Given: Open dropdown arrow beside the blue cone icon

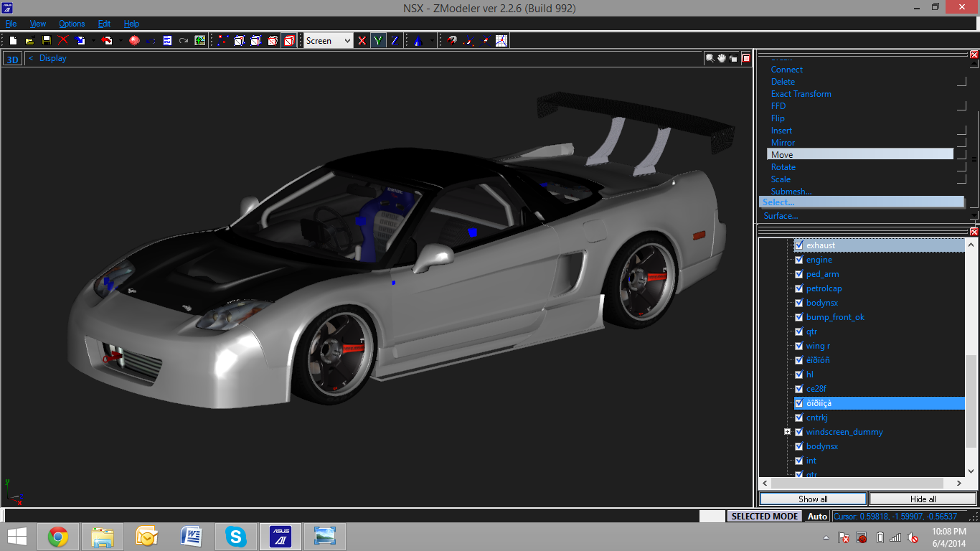Looking at the screenshot, I should tap(432, 41).
